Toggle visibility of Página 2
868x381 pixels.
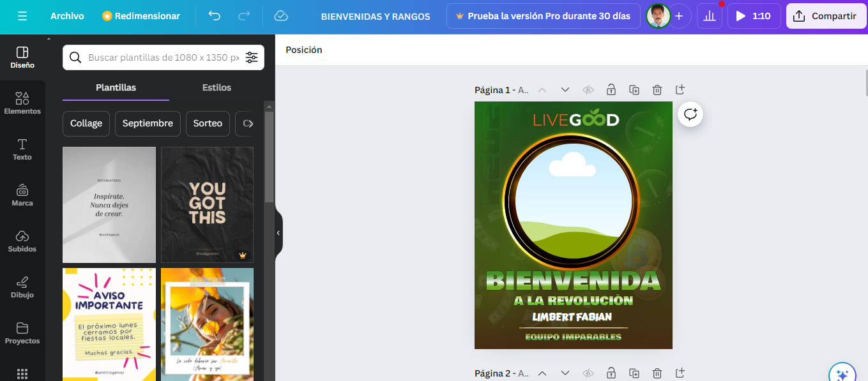click(x=588, y=373)
